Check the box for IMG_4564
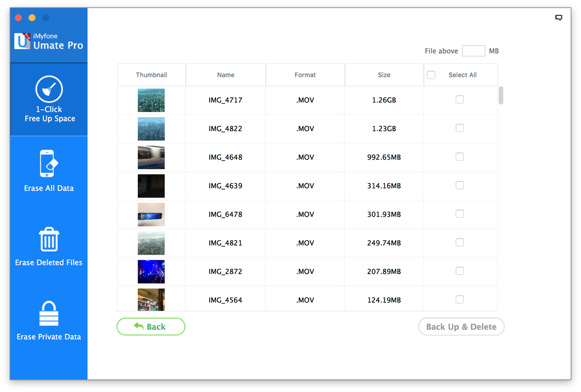Viewport: 581px width, 392px height. tap(460, 300)
